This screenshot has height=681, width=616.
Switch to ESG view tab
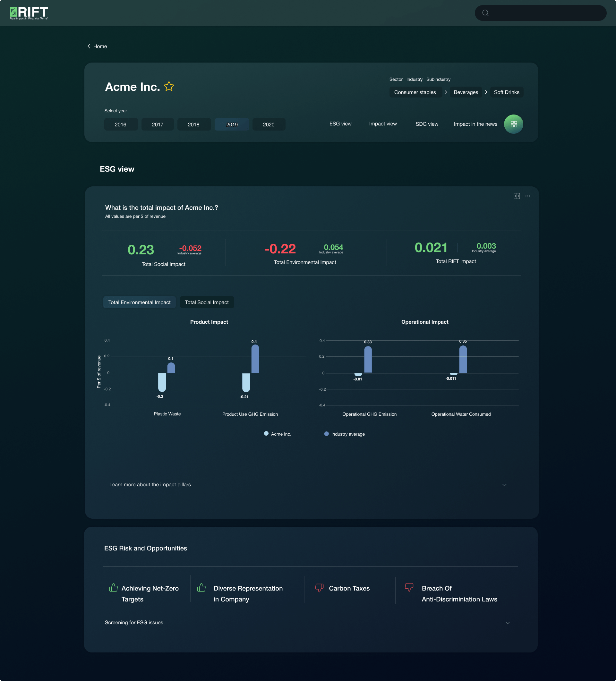pyautogui.click(x=340, y=123)
